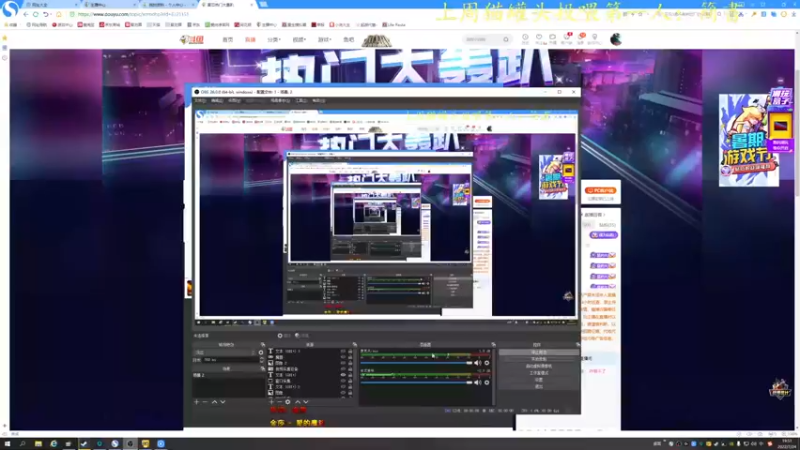Toggle visibility of top Text (GDI+) 3 source
Viewport: 800px width, 450px height.
click(343, 351)
